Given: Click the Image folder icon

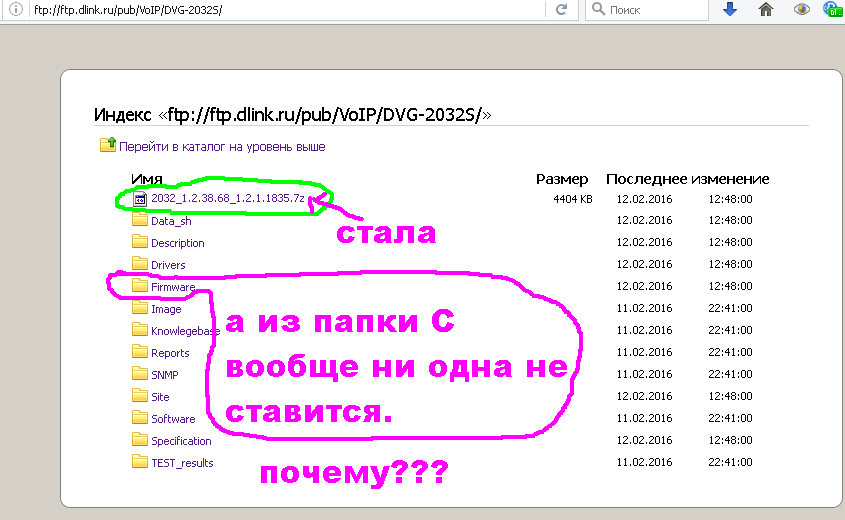Looking at the screenshot, I should [x=140, y=308].
